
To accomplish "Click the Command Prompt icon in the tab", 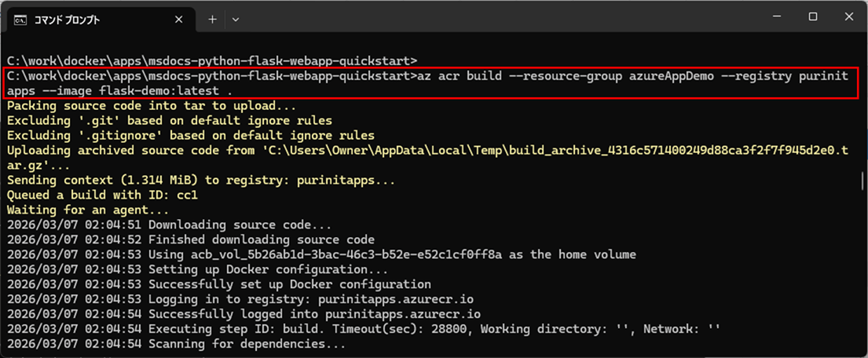I will [x=21, y=19].
